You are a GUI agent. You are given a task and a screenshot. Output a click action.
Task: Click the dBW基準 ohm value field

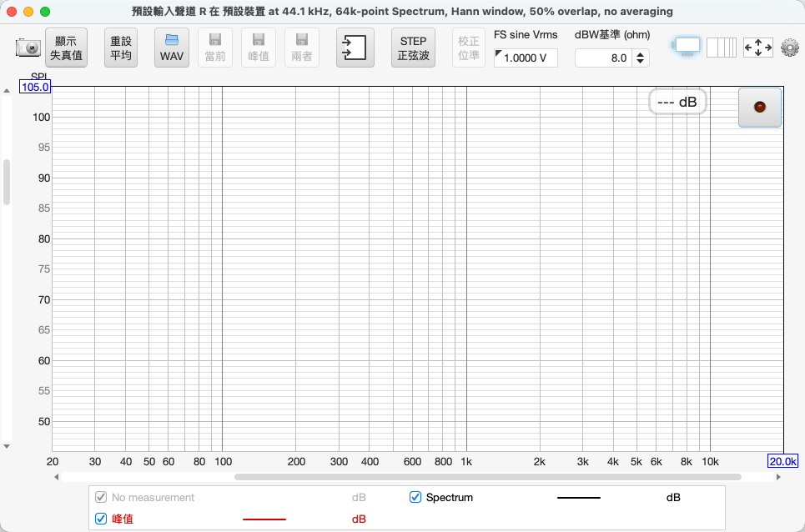pyautogui.click(x=603, y=58)
